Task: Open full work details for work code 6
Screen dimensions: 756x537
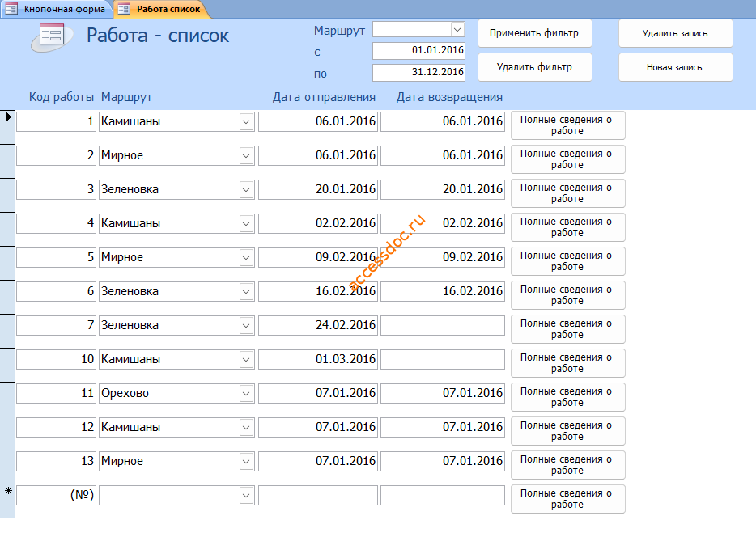Action: pyautogui.click(x=568, y=295)
